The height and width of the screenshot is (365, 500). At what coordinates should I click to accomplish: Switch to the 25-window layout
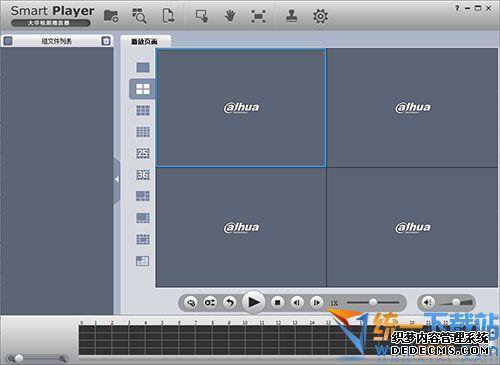(143, 153)
